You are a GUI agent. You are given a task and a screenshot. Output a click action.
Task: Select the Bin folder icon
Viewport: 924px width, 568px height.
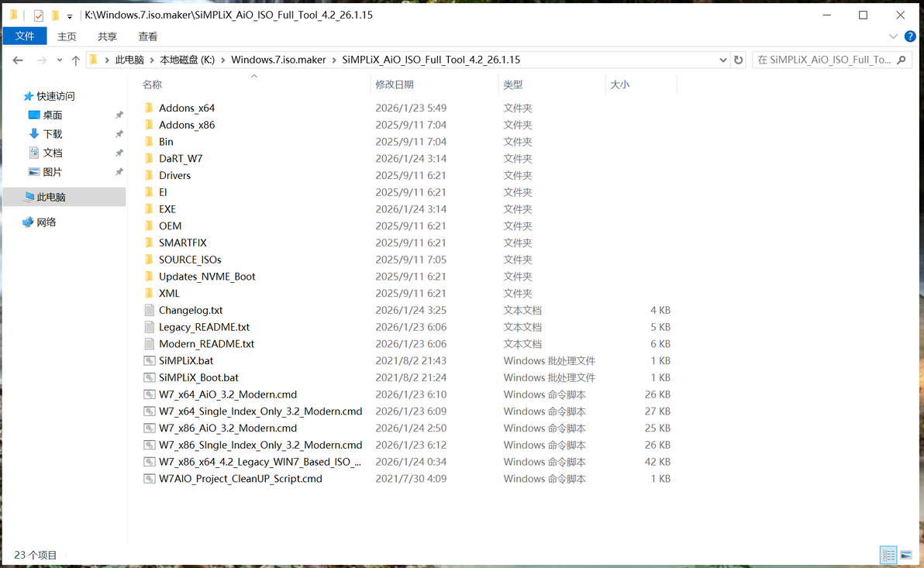pos(149,141)
